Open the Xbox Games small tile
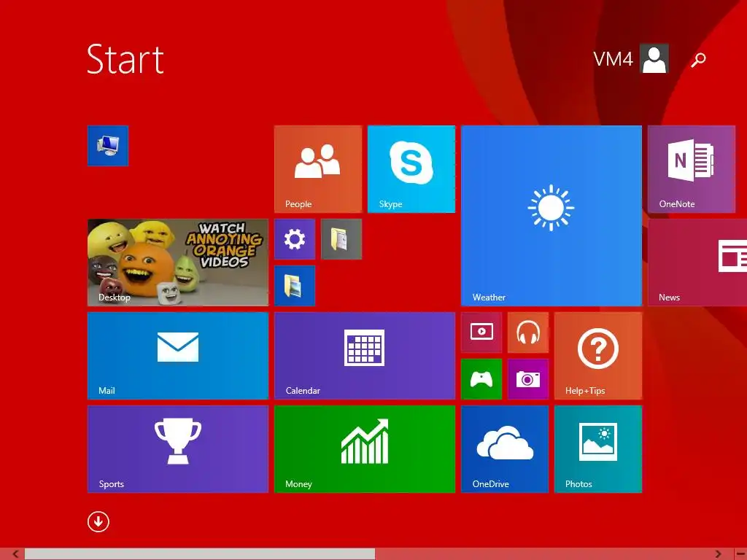Image resolution: width=747 pixels, height=560 pixels. coord(481,379)
